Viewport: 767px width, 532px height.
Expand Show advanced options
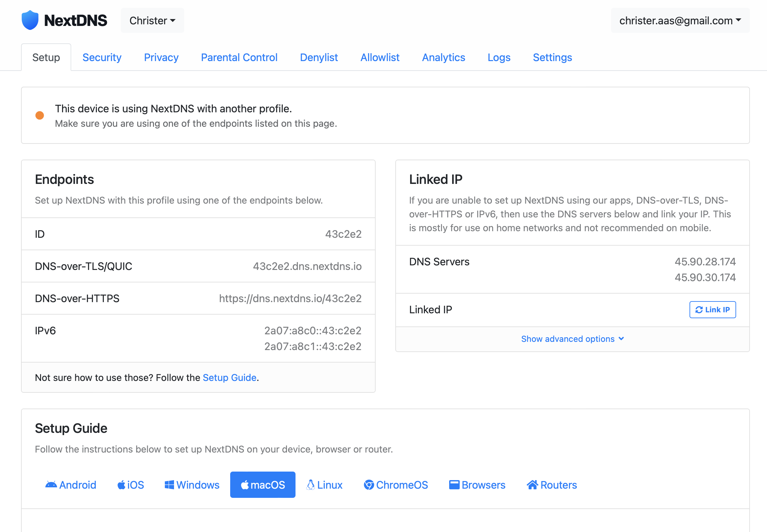click(572, 339)
